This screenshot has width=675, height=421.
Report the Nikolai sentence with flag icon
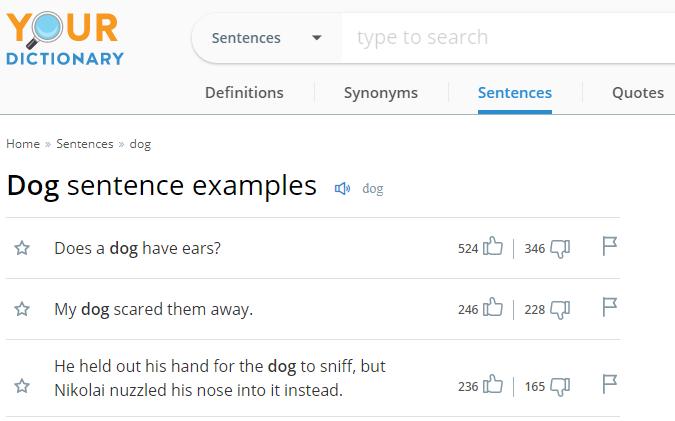pyautogui.click(x=610, y=384)
